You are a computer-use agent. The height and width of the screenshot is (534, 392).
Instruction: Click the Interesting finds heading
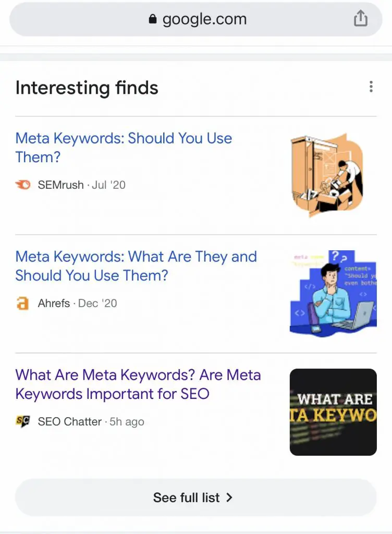pyautogui.click(x=87, y=88)
